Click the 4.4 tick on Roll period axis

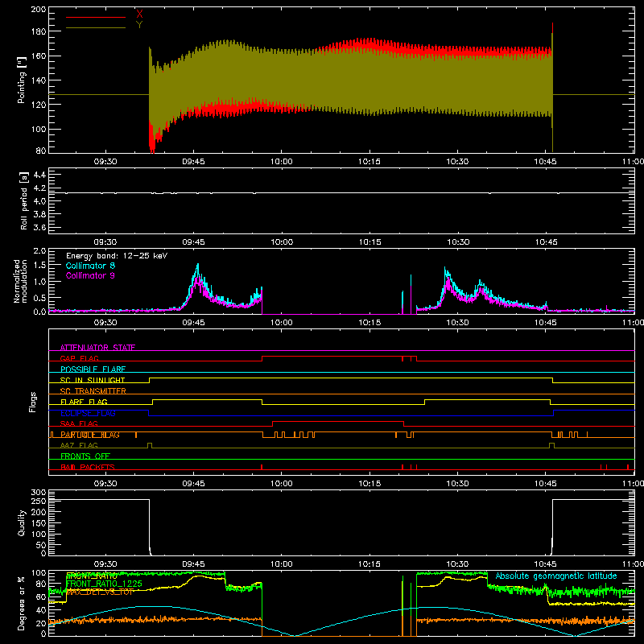click(39, 175)
